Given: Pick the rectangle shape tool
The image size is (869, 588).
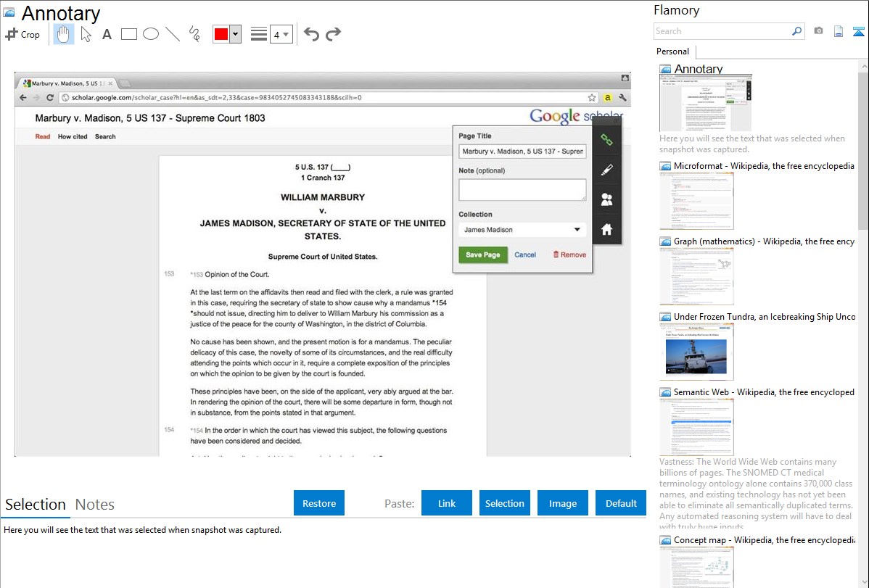Looking at the screenshot, I should [128, 34].
